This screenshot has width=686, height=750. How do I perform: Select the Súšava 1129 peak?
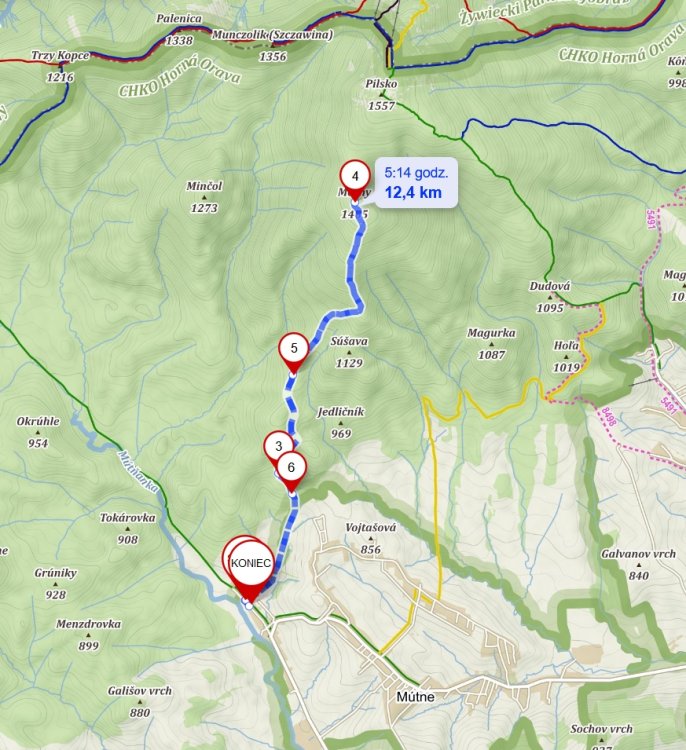click(349, 352)
